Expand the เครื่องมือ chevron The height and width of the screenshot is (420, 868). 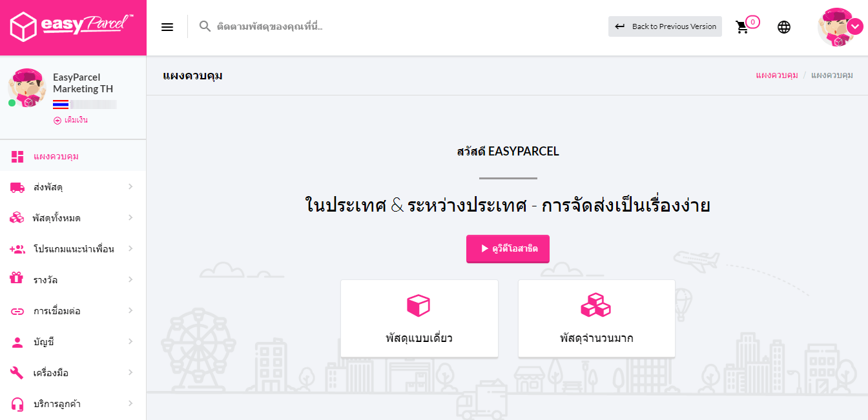click(130, 372)
